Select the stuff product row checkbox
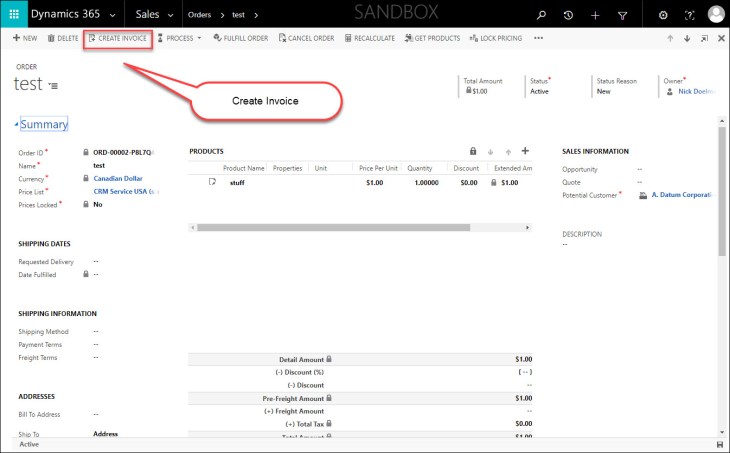 tap(212, 183)
